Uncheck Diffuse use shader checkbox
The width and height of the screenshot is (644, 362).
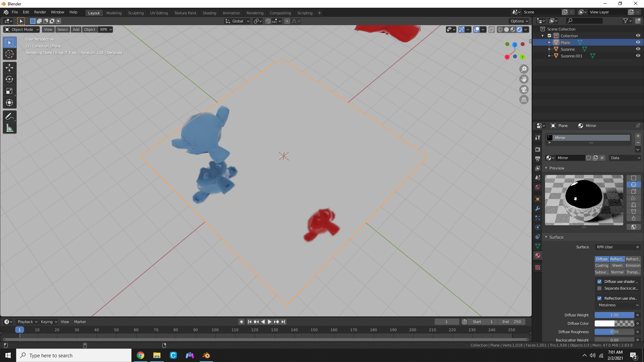tap(599, 282)
